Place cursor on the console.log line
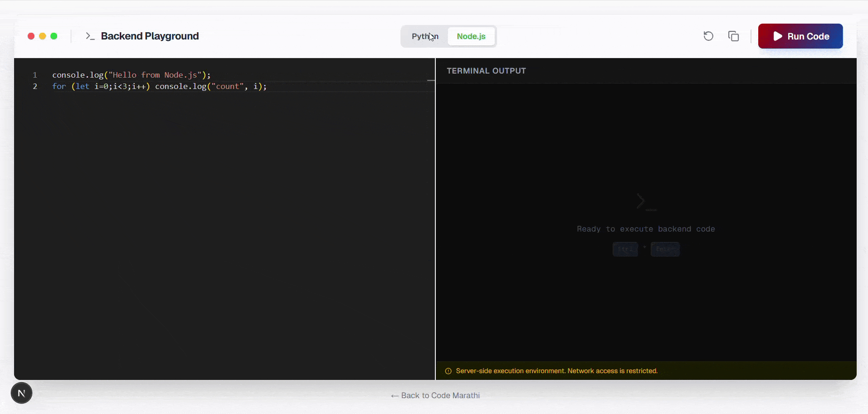 coord(132,75)
